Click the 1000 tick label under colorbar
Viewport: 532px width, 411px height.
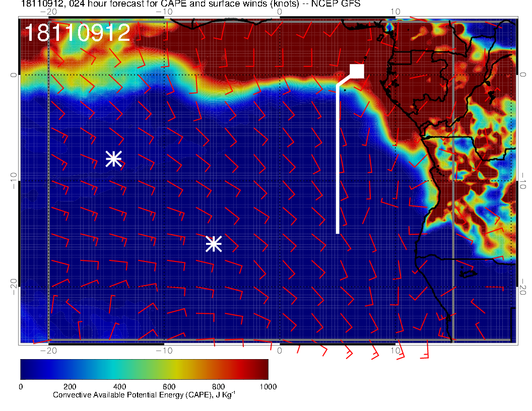268,387
